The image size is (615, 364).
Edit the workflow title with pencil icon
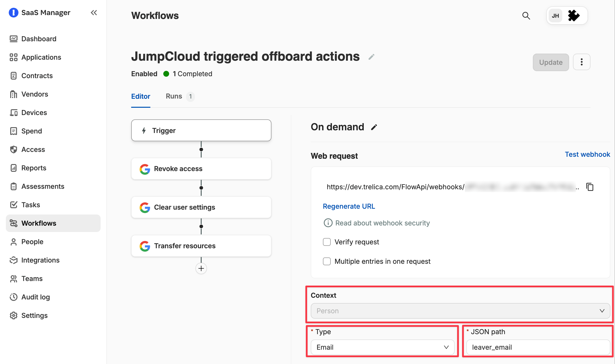(x=371, y=57)
